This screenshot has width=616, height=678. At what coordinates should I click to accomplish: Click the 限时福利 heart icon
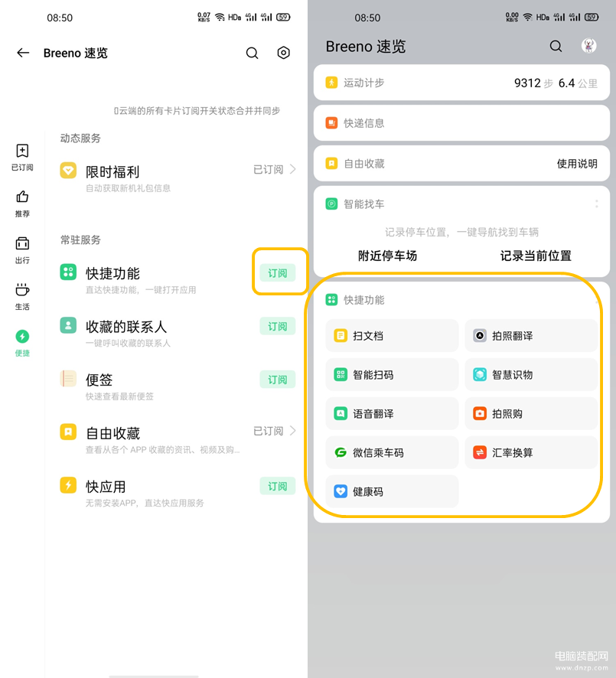click(68, 171)
